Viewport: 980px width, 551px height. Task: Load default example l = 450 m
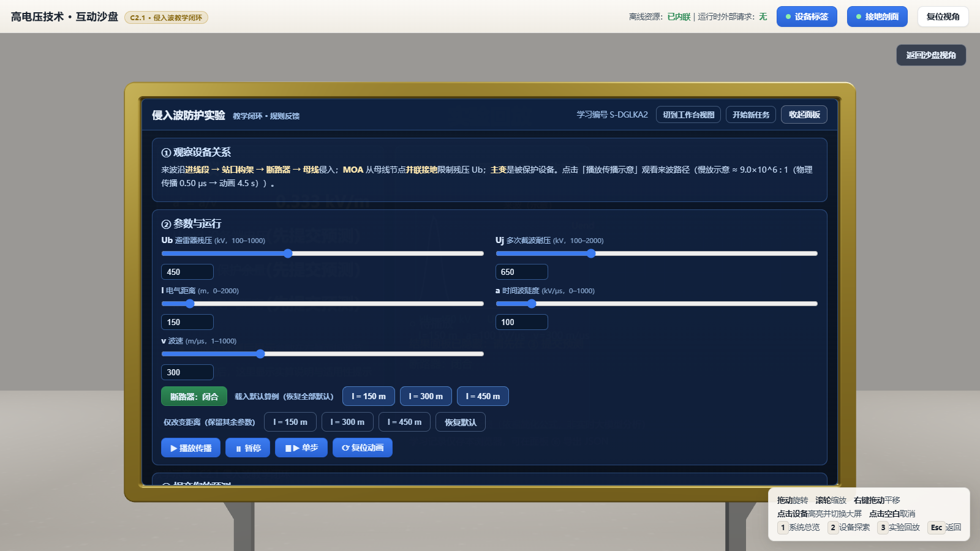pos(483,396)
